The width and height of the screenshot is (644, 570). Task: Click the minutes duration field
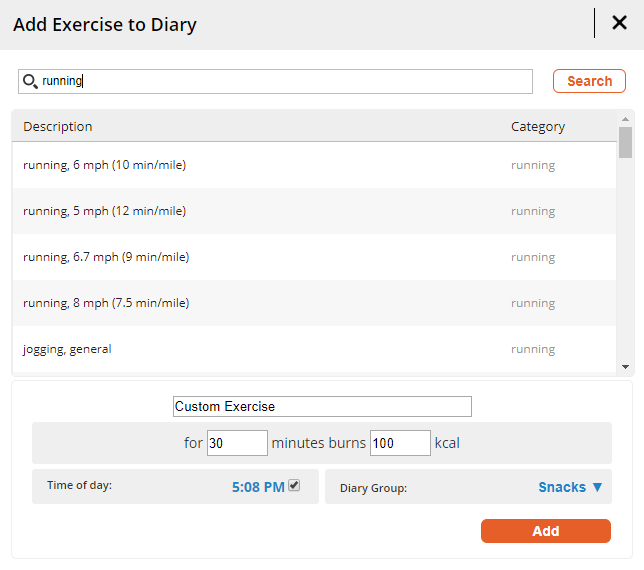click(x=237, y=443)
